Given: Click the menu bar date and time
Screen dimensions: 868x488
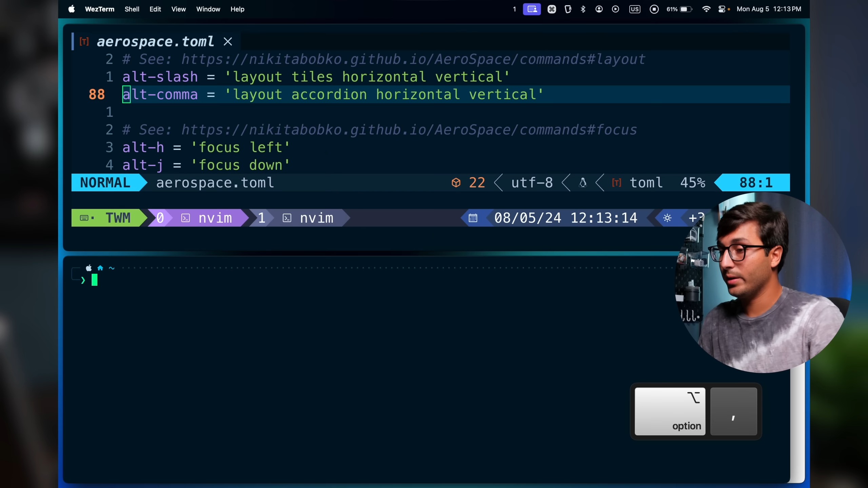Looking at the screenshot, I should [769, 9].
